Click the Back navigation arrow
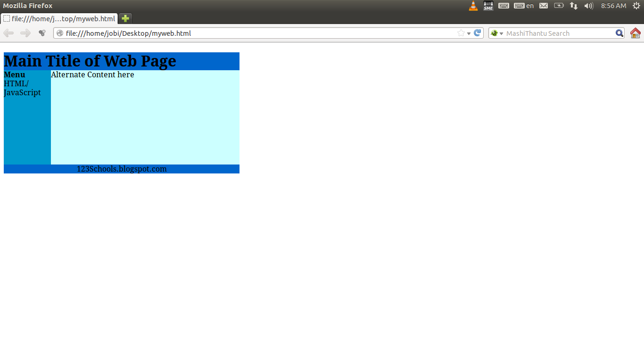This screenshot has width=644, height=362. pos(8,33)
